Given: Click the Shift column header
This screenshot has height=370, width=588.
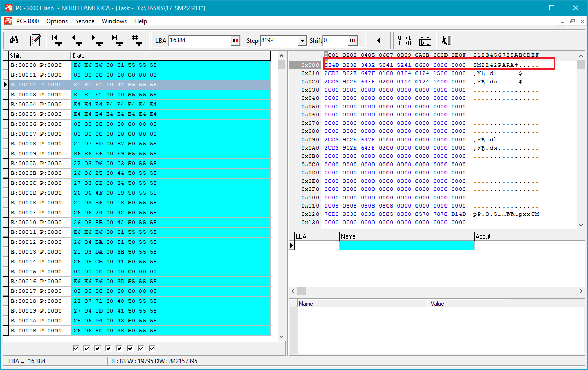Looking at the screenshot, I should pyautogui.click(x=40, y=56).
